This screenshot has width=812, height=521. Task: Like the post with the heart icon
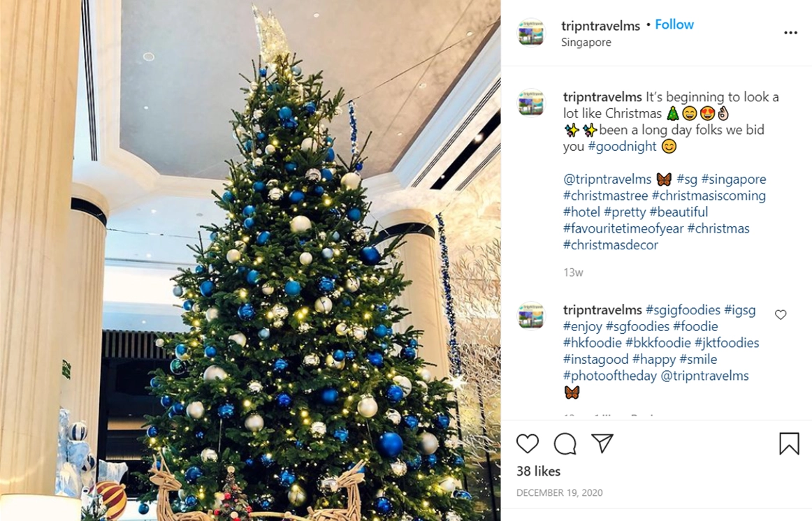click(527, 444)
